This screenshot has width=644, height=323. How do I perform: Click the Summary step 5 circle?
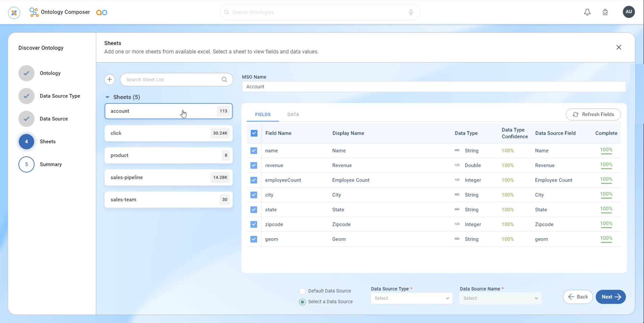tap(26, 165)
